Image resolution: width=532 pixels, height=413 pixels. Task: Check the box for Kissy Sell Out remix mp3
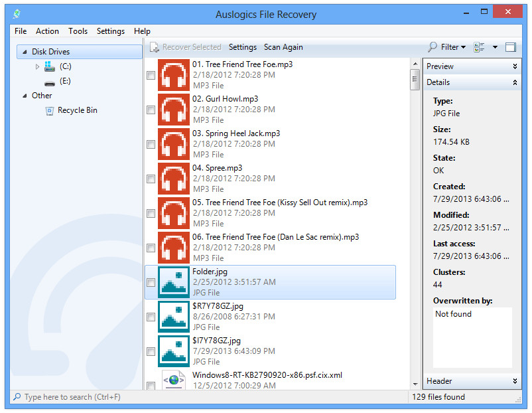pyautogui.click(x=151, y=213)
